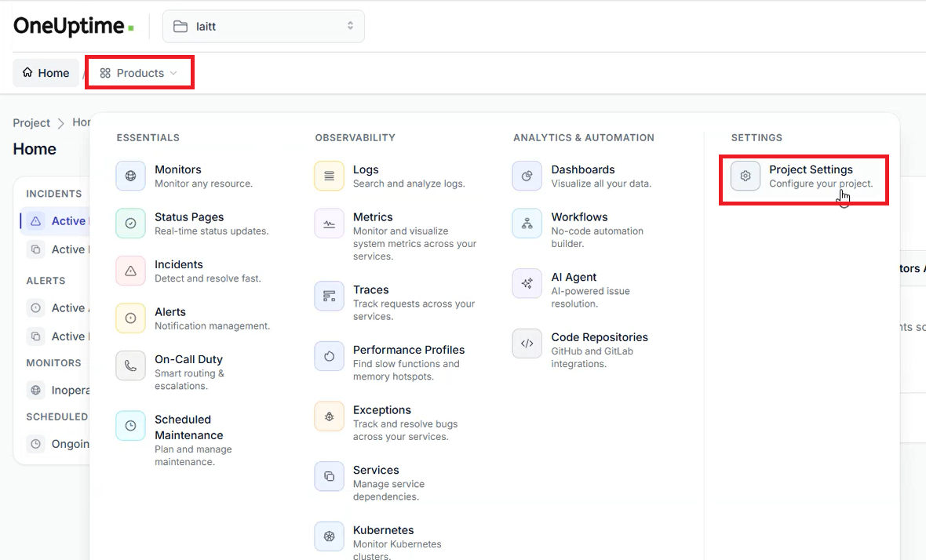Open the laitt project selector dropdown
This screenshot has width=926, height=560.
(x=264, y=27)
